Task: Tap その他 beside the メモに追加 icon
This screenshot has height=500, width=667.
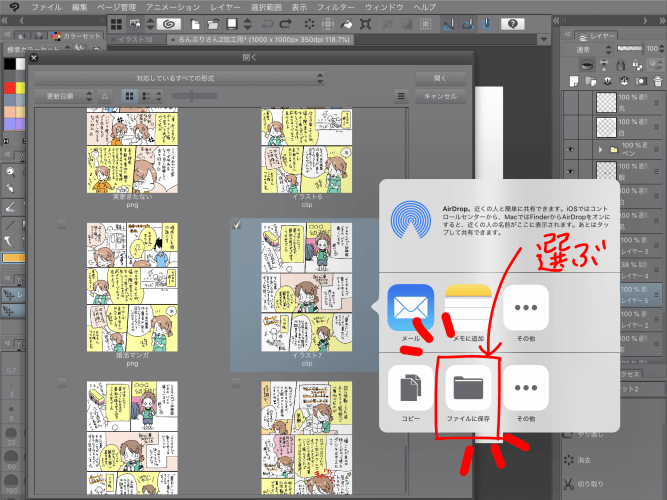Action: tap(526, 308)
